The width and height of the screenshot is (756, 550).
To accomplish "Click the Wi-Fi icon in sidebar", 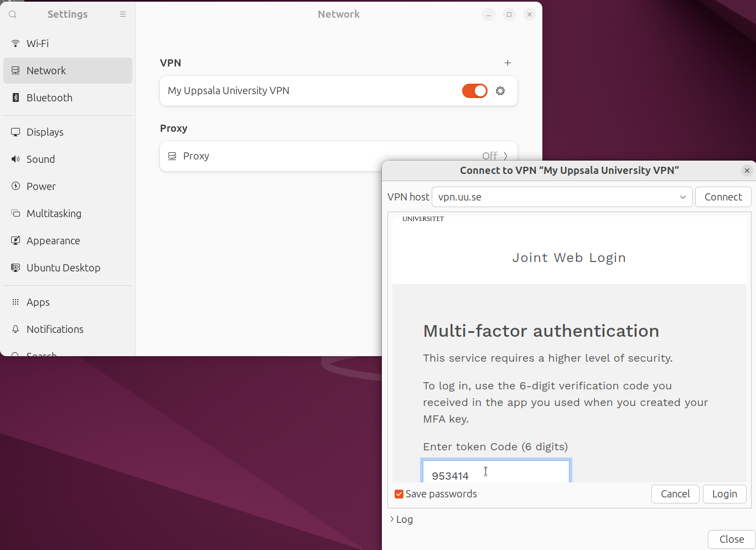I will pos(15,43).
